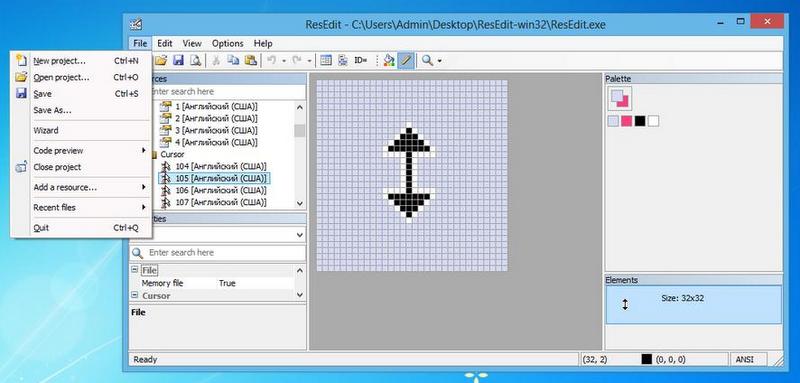Screen dimensions: 800x383
Task: Click the Copy toolbar icon
Action: 233,60
